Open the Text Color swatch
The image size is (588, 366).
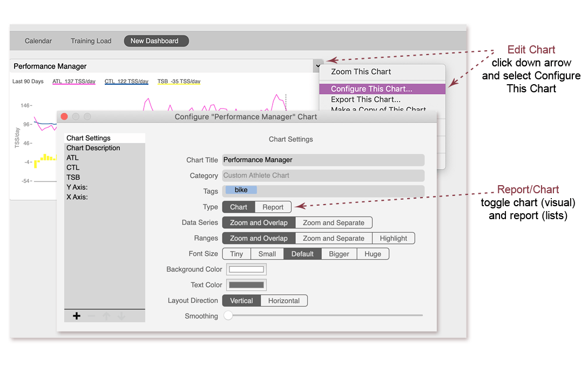pos(246,285)
